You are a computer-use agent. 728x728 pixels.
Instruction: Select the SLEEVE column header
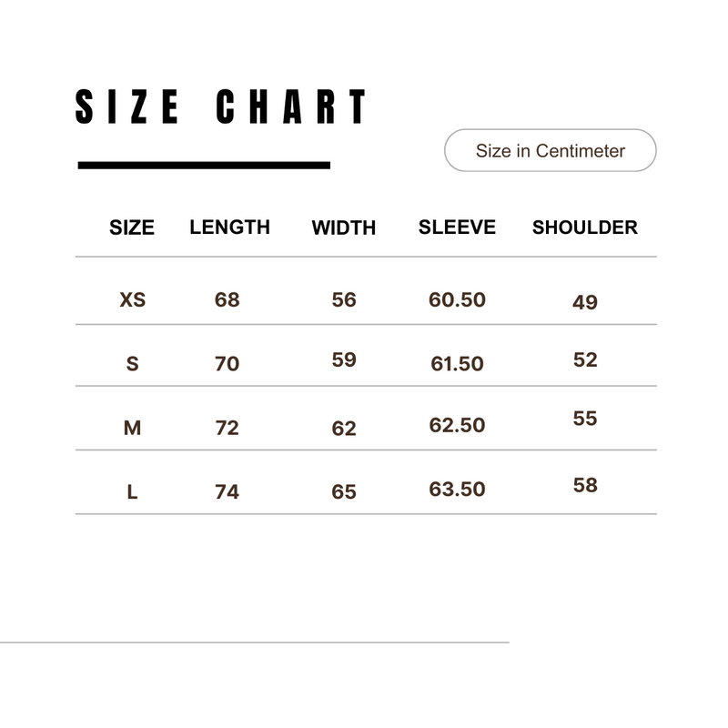(457, 227)
